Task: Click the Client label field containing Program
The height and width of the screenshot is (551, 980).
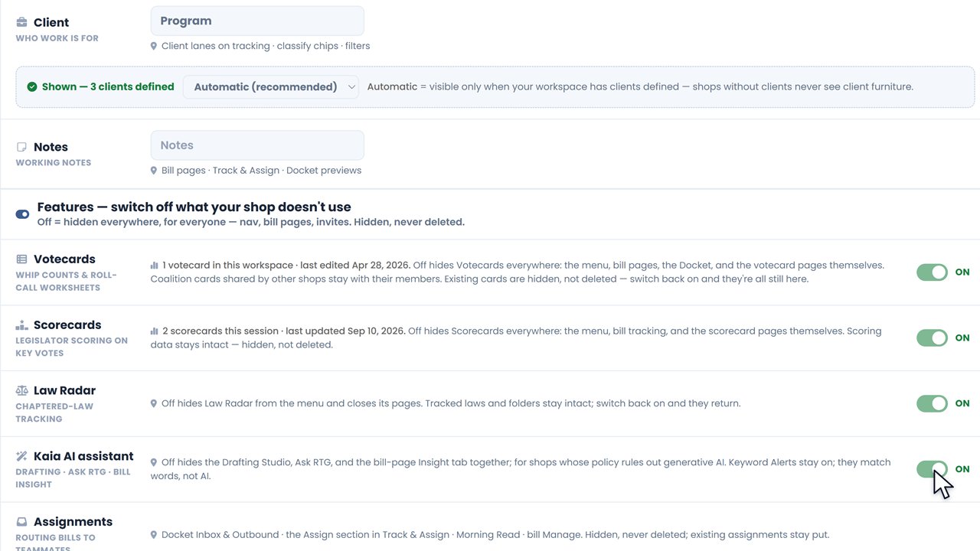Action: [x=257, y=21]
